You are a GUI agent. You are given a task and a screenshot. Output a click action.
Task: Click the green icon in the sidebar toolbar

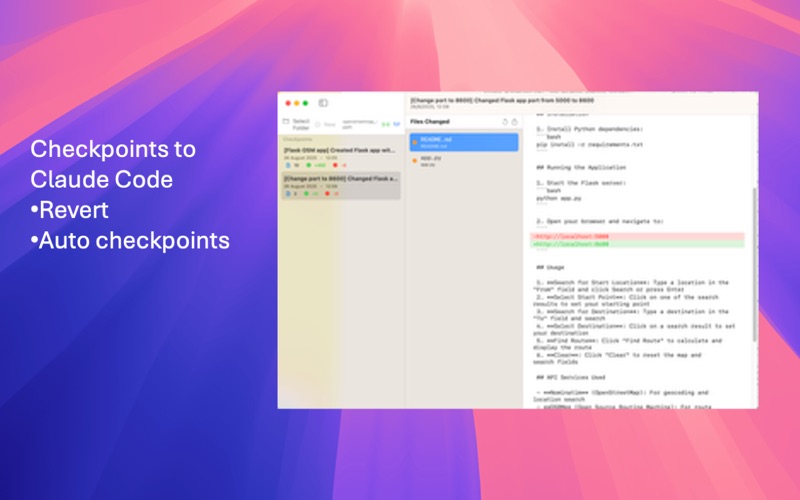386,124
